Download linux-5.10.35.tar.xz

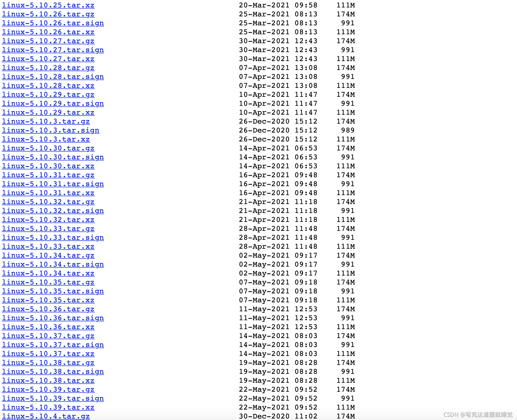pyautogui.click(x=48, y=300)
